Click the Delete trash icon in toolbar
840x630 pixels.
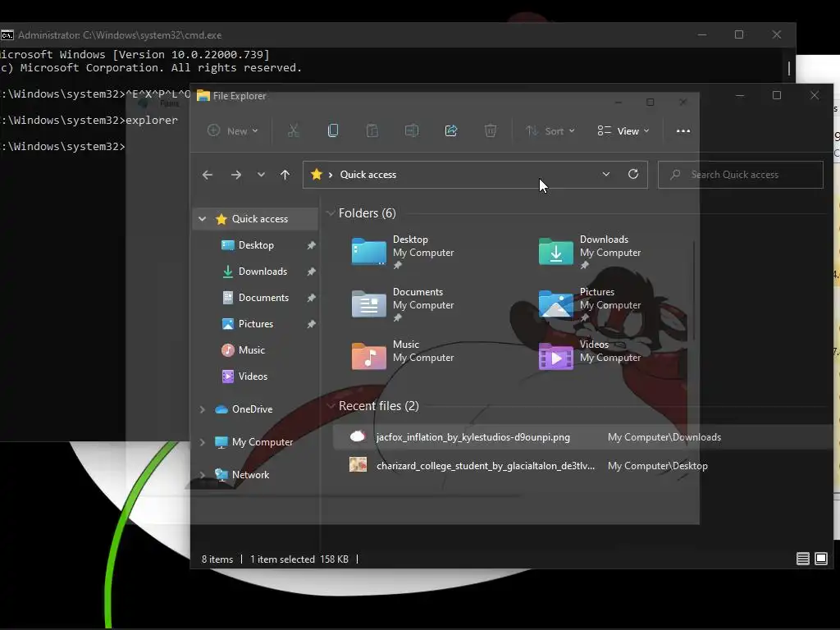[491, 130]
